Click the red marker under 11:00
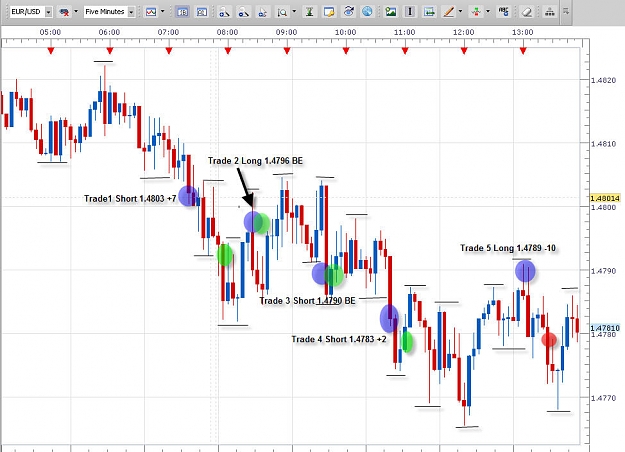 405,51
